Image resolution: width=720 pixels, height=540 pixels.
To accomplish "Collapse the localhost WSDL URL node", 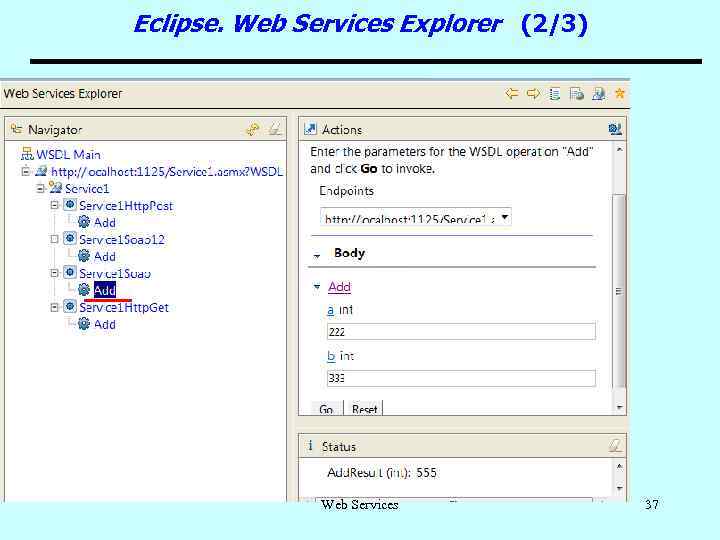I will point(26,171).
